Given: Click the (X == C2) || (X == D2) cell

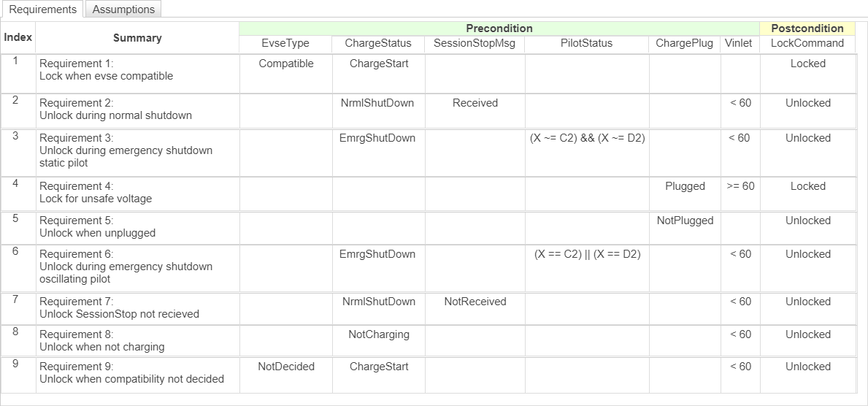Looking at the screenshot, I should [587, 254].
